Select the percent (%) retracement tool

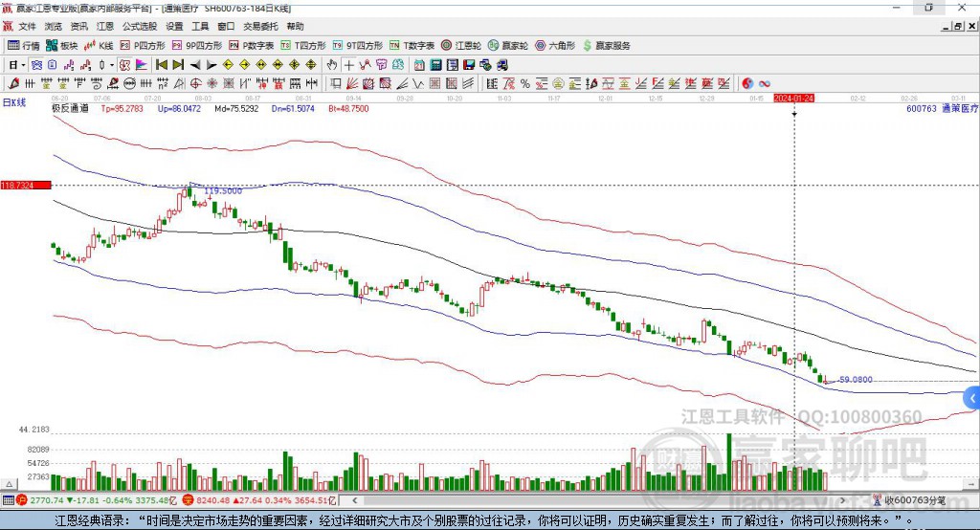[525, 84]
